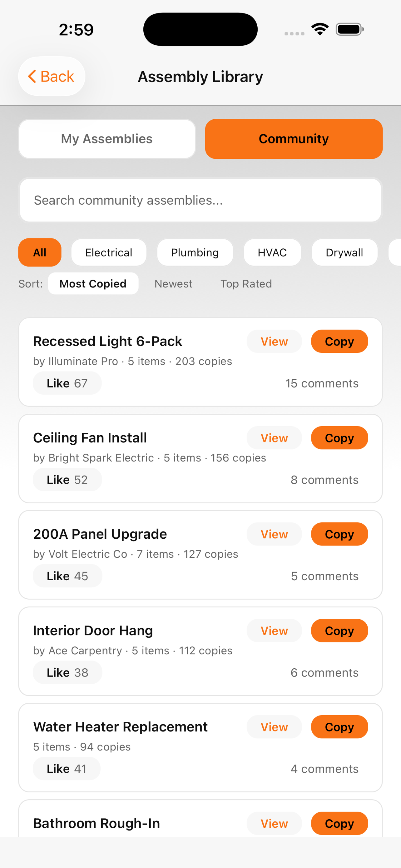401x868 pixels.
Task: Select the All category filter
Action: point(40,252)
